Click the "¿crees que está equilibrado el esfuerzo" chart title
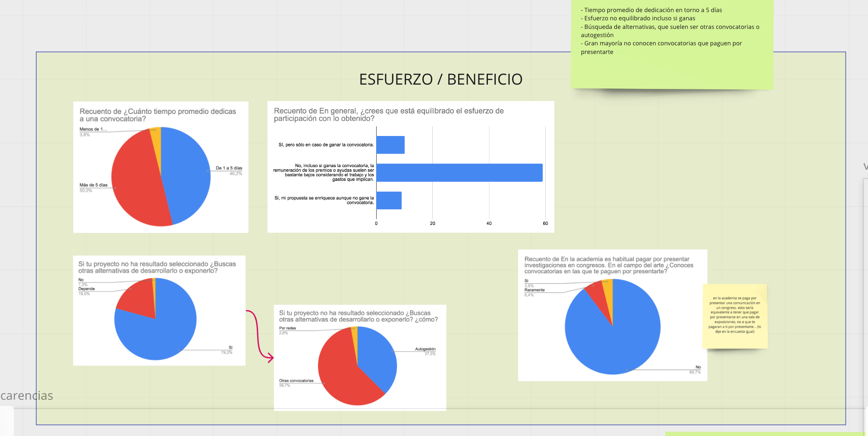This screenshot has width=868, height=436. point(389,114)
